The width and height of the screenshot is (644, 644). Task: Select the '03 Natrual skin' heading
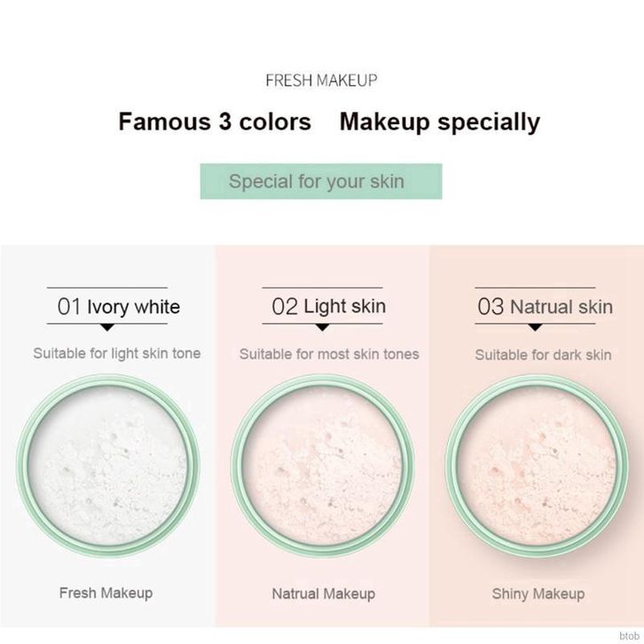tap(545, 306)
